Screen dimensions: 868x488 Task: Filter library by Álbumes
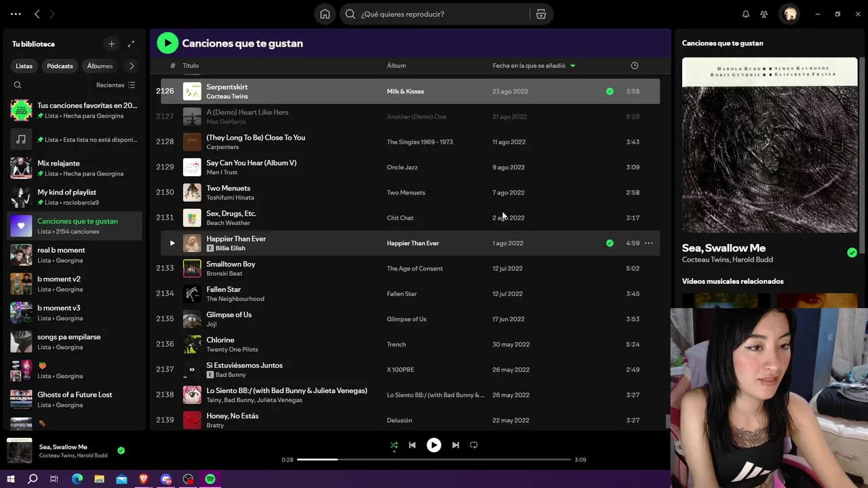pos(100,66)
